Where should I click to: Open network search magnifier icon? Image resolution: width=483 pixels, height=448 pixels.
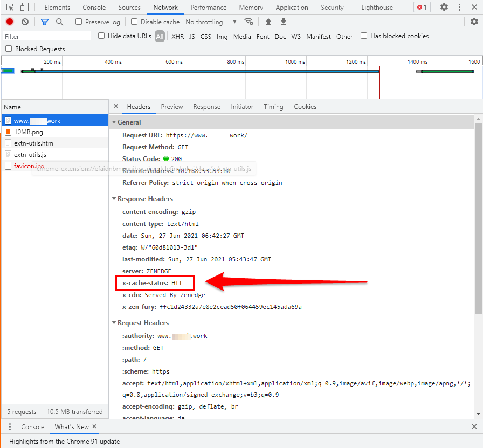59,22
